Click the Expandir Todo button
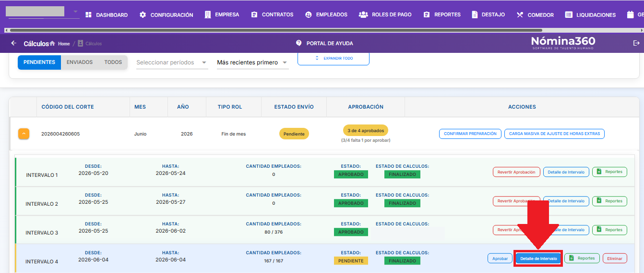 point(334,58)
